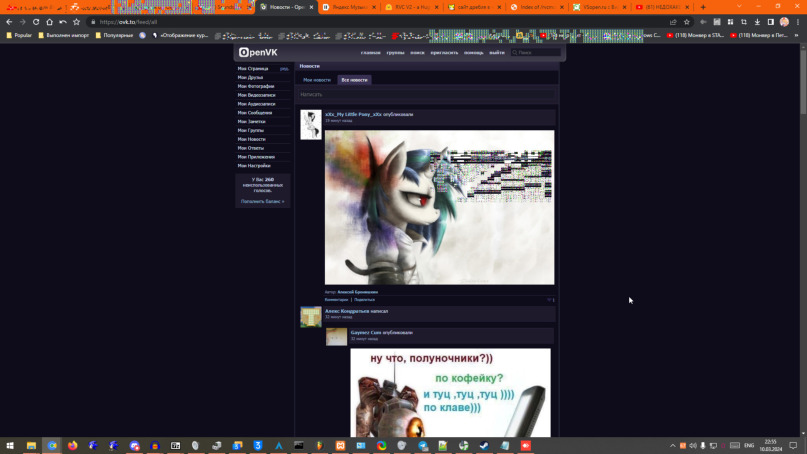Viewport: 807px width, 454px height.
Task: Open Steam from the taskbar
Action: [484, 445]
